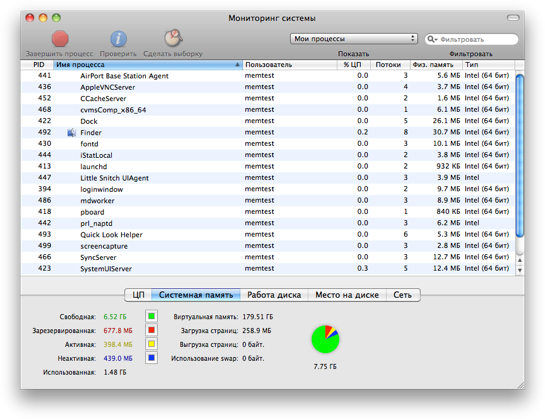This screenshot has height=419, width=545.
Task: Open the Мои процессы dropdown
Action: tap(354, 39)
